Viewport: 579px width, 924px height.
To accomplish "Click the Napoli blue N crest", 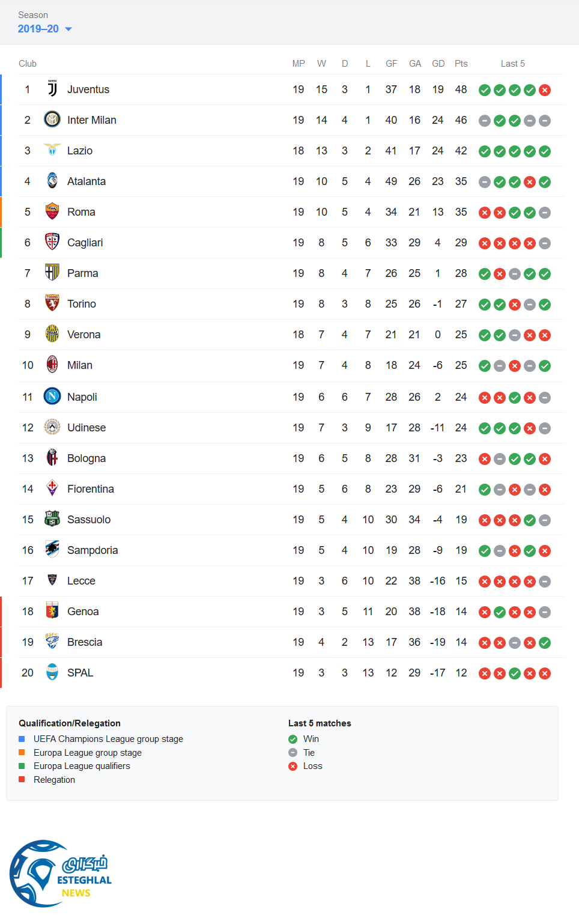I will pyautogui.click(x=52, y=397).
